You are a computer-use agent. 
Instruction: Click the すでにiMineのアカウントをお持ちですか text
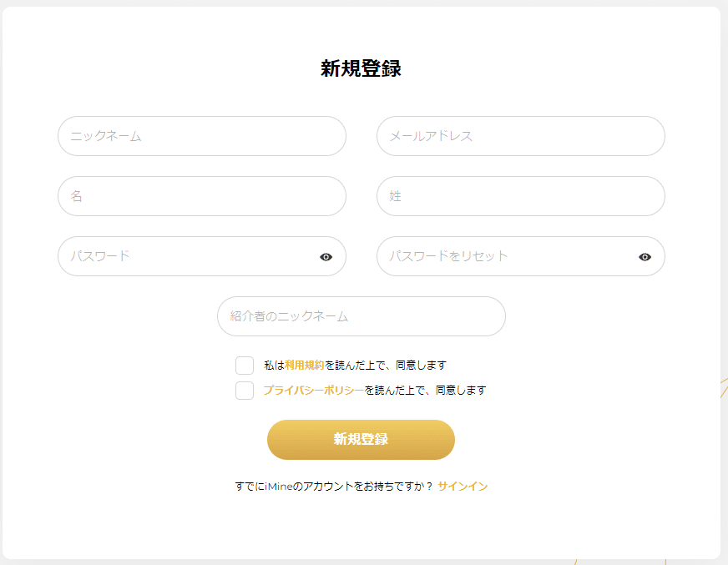coord(333,487)
